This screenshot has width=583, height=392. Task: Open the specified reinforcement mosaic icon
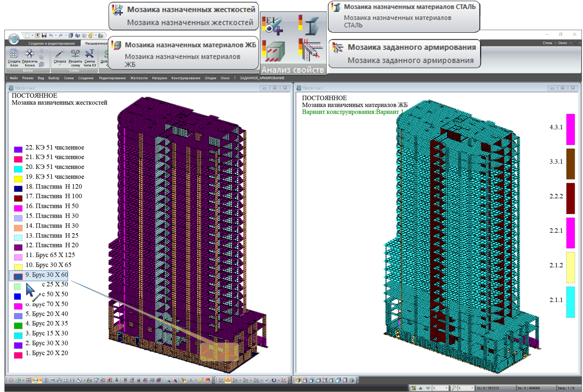tap(309, 50)
